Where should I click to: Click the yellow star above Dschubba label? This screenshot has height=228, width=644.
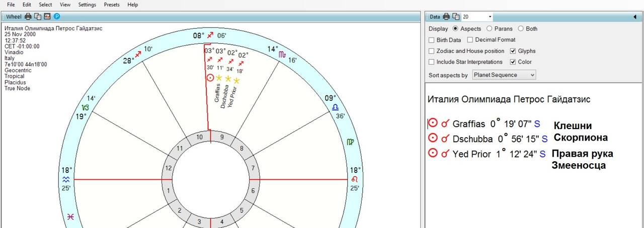(228, 79)
